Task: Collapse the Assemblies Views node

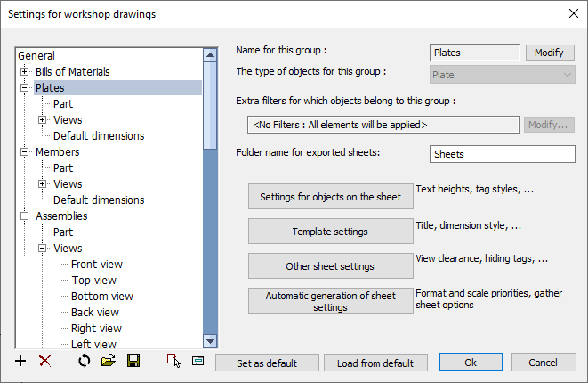Action: click(x=43, y=248)
